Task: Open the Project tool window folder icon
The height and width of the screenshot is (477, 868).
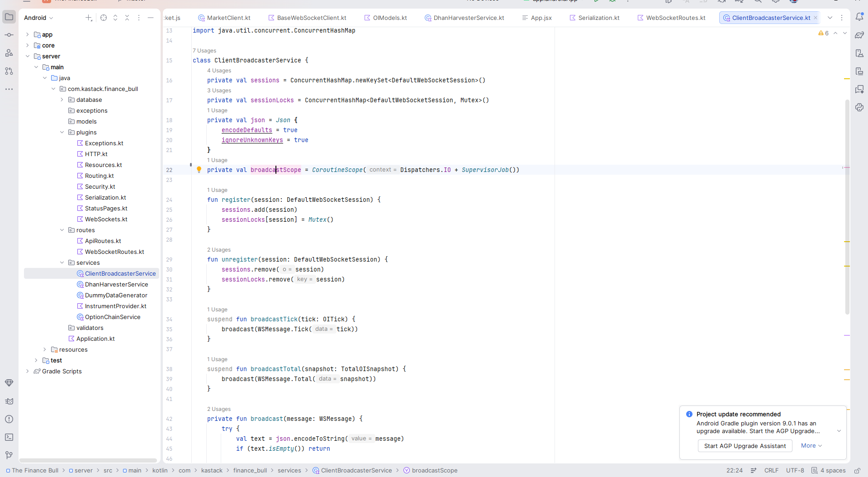Action: (9, 17)
